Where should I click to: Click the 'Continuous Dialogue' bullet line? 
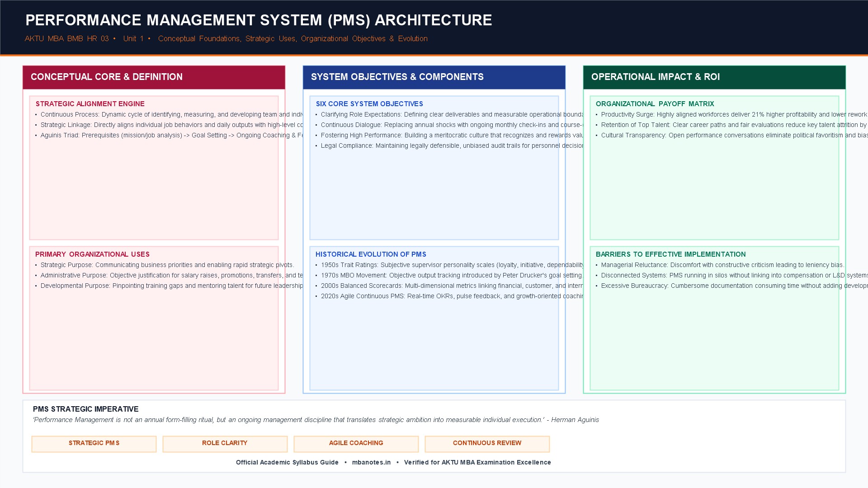449,125
